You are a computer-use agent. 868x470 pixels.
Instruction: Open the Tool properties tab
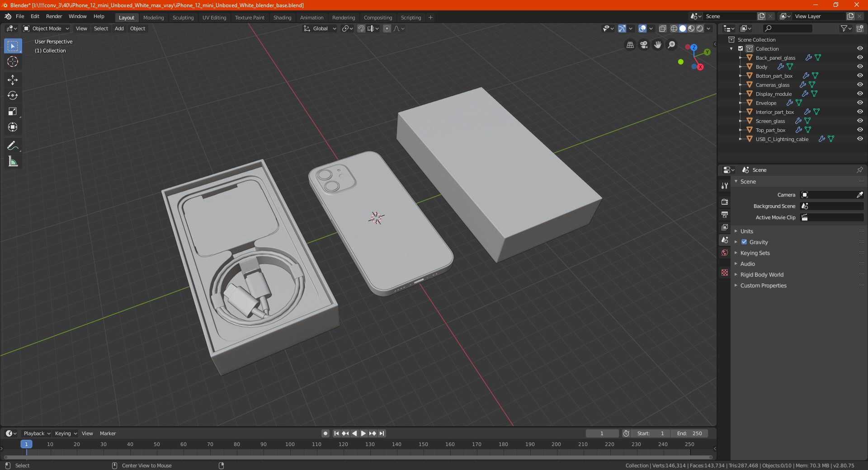725,186
